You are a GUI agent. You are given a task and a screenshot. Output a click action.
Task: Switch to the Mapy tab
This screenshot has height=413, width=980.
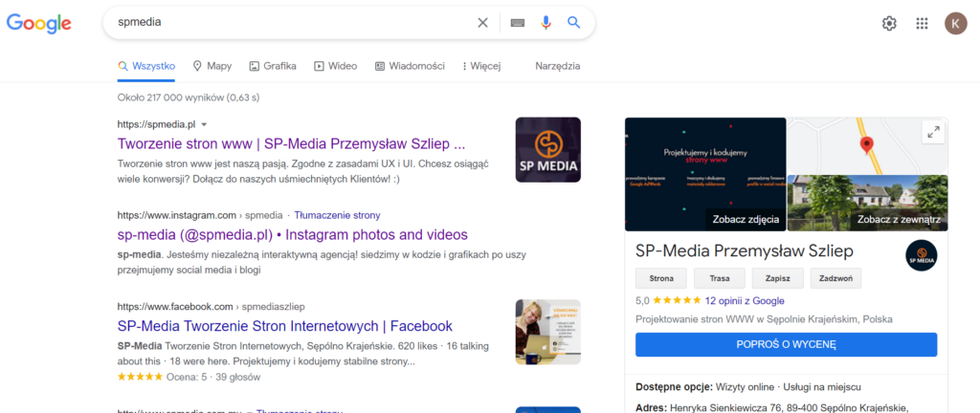click(x=212, y=66)
